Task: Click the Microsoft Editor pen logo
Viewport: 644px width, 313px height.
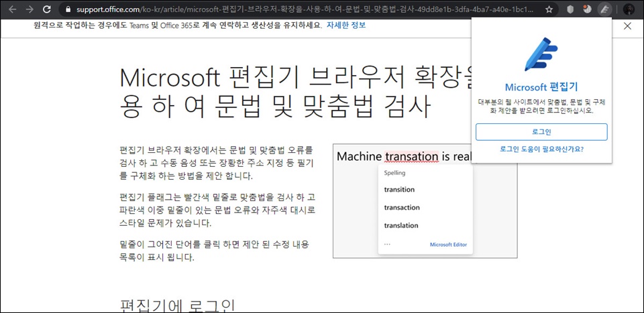Action: pos(541,54)
